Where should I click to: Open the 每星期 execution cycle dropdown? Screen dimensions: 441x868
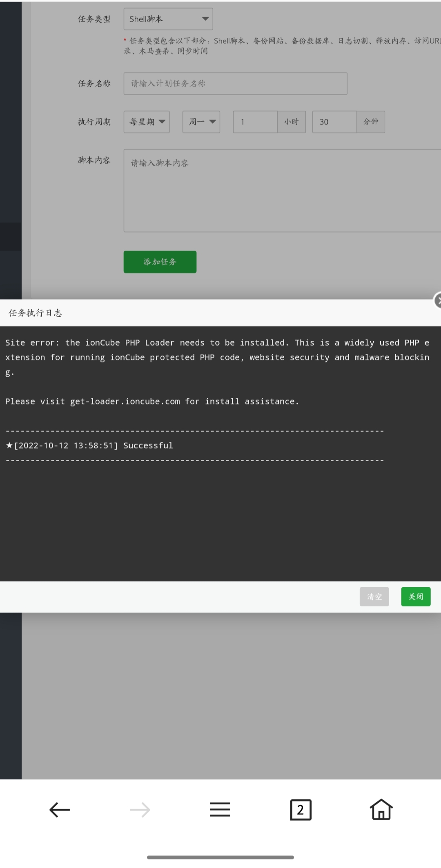point(147,122)
